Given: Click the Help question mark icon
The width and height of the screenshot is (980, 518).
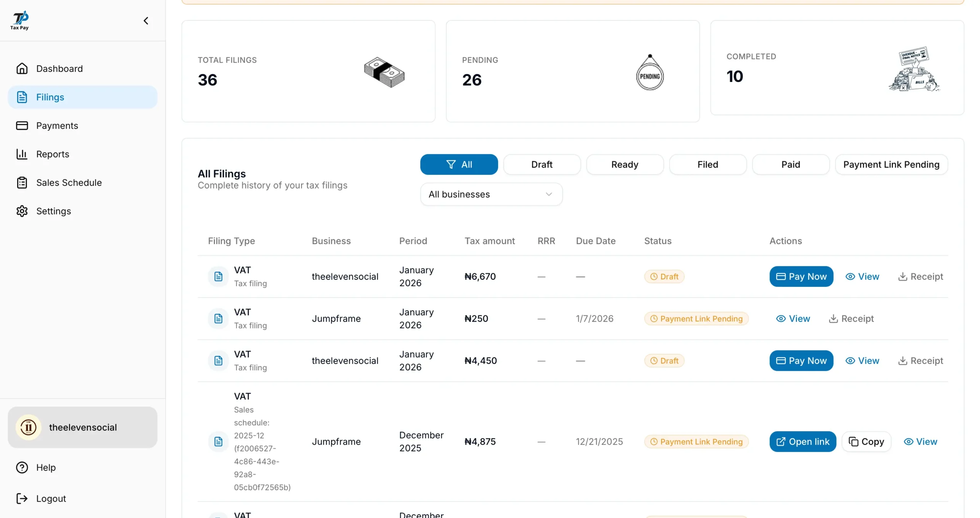Looking at the screenshot, I should [22, 468].
